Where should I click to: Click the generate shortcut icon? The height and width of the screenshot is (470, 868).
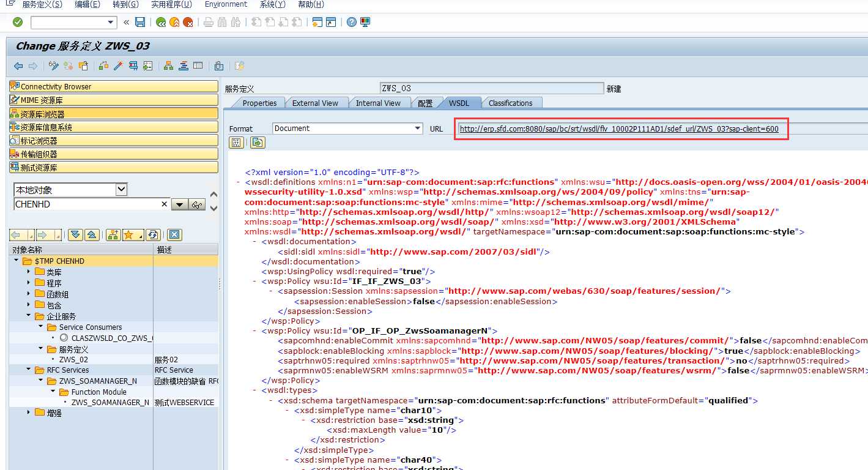pyautogui.click(x=331, y=22)
